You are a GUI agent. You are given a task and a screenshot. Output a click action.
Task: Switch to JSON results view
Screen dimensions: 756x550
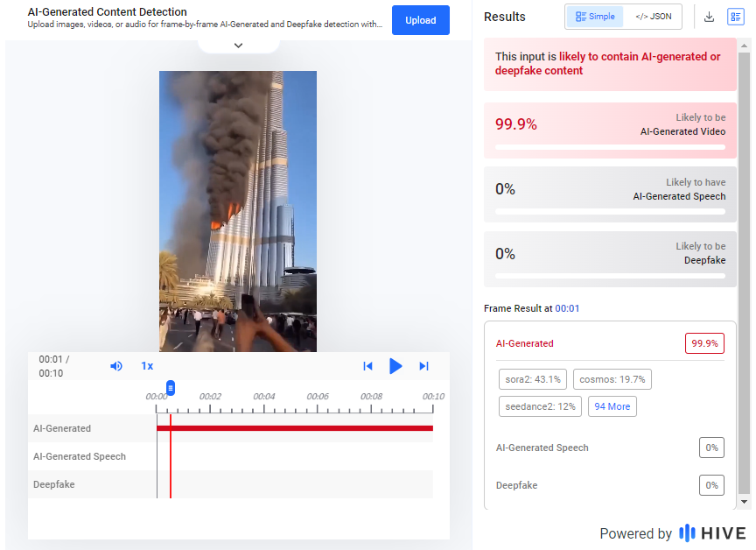653,17
